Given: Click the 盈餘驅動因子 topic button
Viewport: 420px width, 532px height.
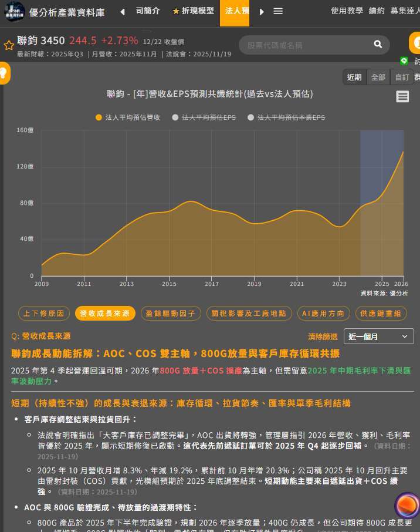Looking at the screenshot, I should (171, 314).
